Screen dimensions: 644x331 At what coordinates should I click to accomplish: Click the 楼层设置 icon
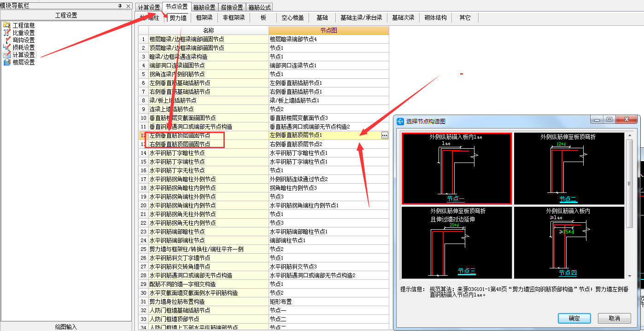[x=6, y=62]
